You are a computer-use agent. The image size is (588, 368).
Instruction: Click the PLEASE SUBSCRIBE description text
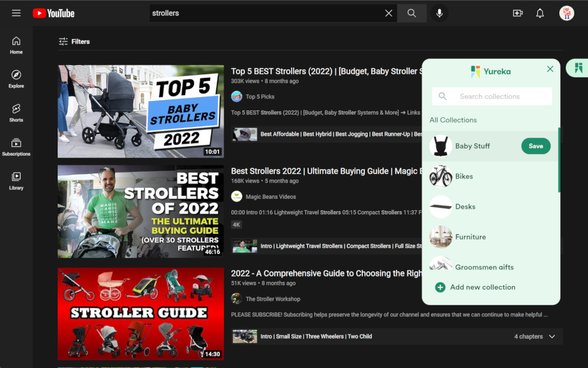390,315
